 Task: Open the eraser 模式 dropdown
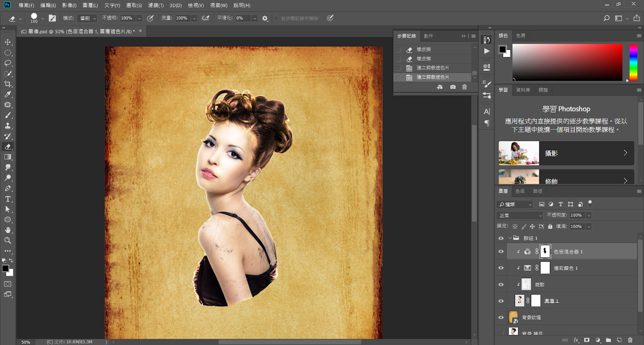[x=88, y=18]
